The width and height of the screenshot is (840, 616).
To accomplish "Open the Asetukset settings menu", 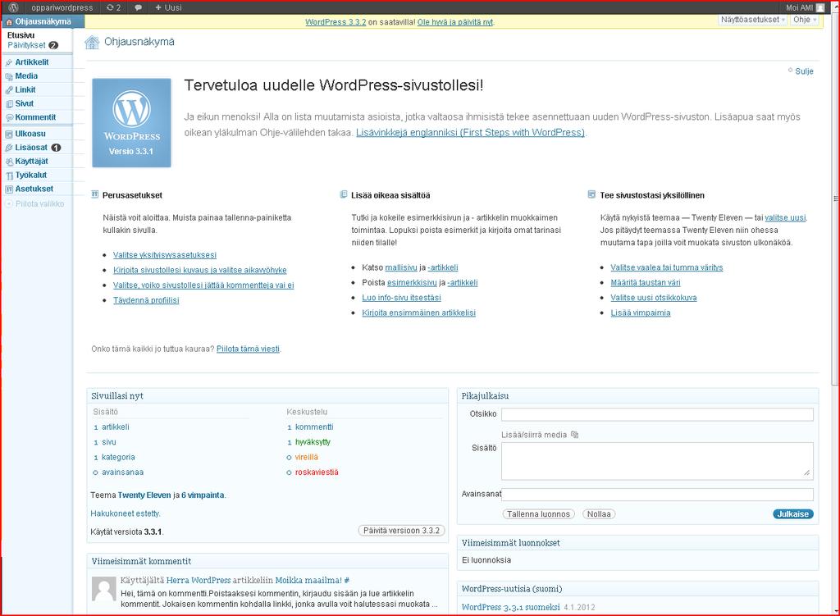I will (x=34, y=189).
